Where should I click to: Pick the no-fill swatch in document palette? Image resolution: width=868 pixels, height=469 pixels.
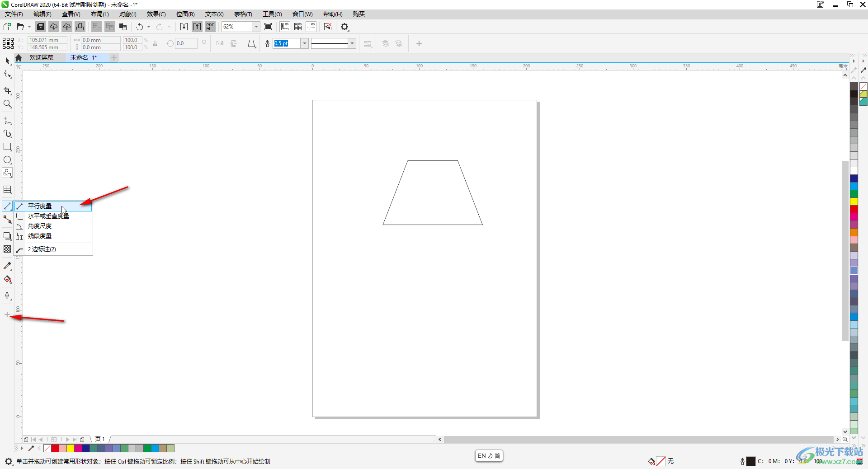click(47, 448)
